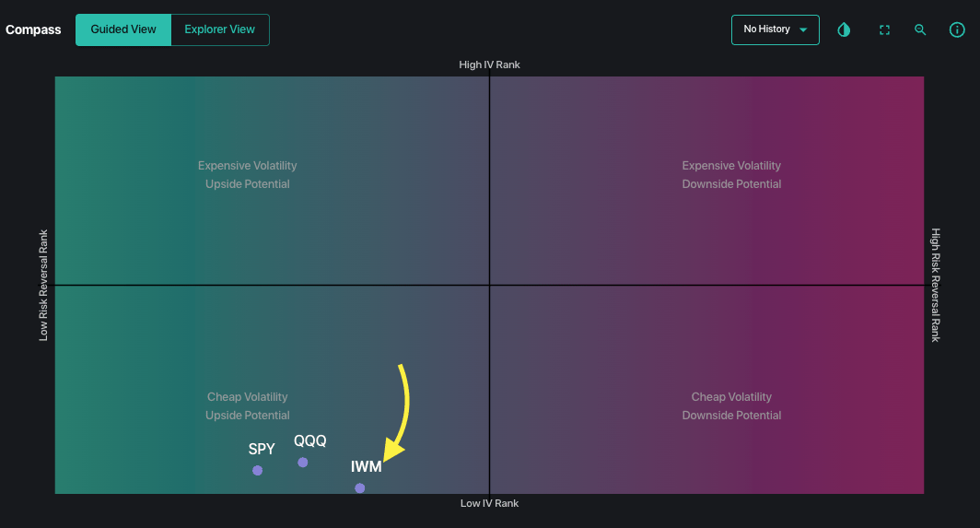Switch to the Guided View tab
This screenshot has height=528, width=980.
coord(123,29)
